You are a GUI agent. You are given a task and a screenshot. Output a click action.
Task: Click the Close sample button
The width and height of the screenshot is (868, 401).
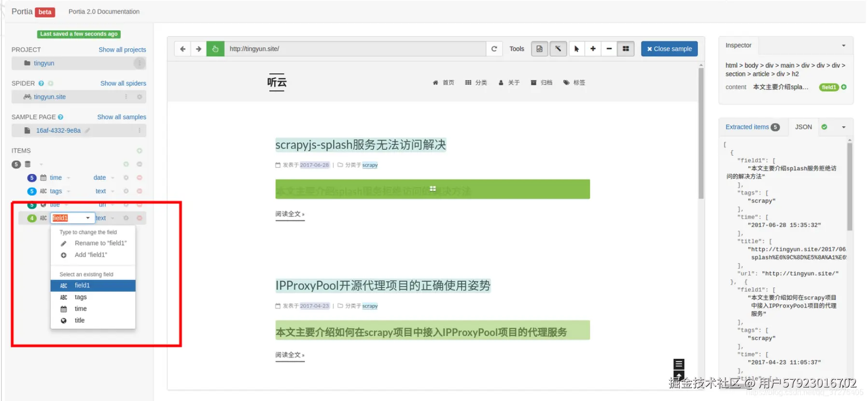point(669,49)
